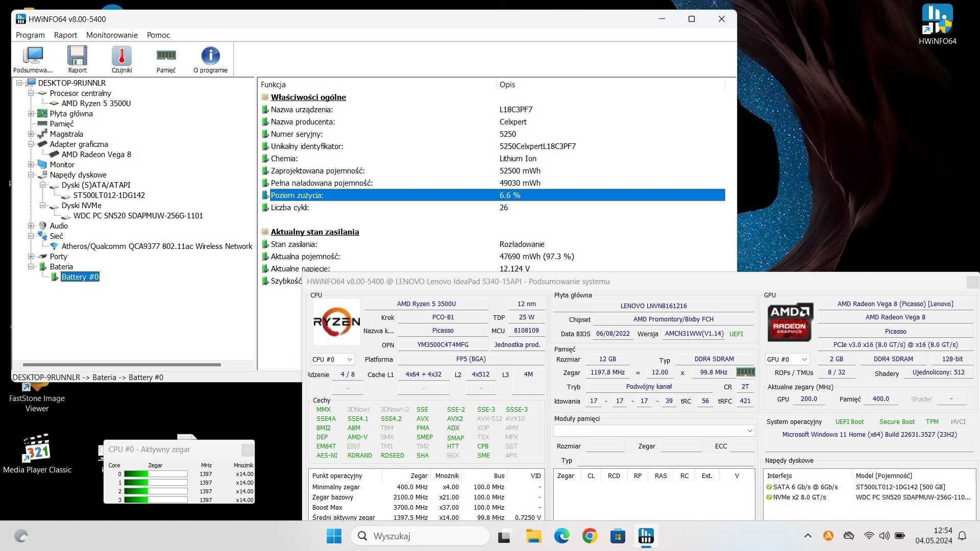Open Task View on the taskbar

(504, 536)
